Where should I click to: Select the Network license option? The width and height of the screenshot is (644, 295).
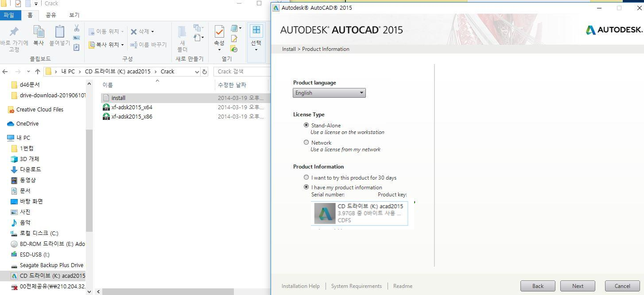coord(306,142)
